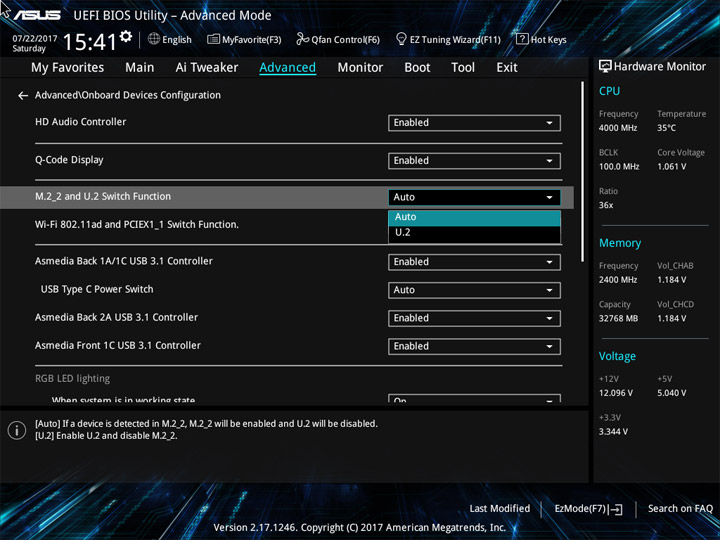Select Asmedia Front 1C USB 3.1 Controller label

coord(118,346)
